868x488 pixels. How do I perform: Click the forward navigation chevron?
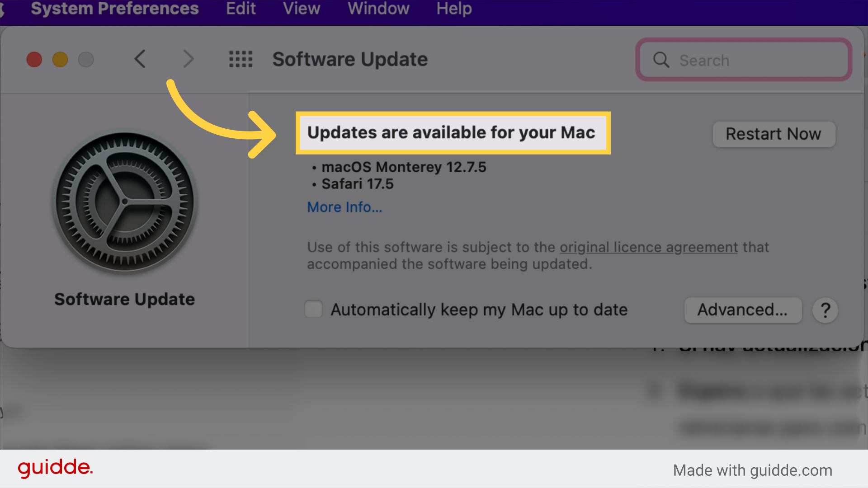click(x=189, y=59)
